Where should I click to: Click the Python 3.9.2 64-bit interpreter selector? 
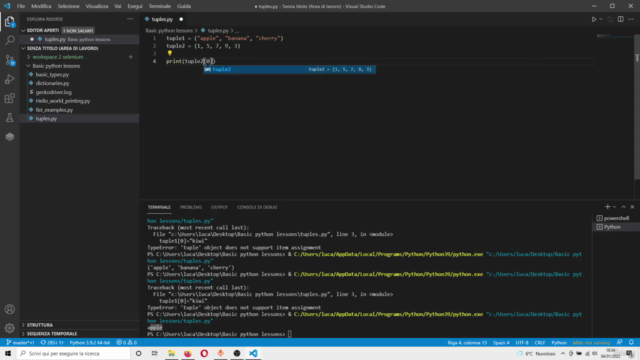(90, 342)
